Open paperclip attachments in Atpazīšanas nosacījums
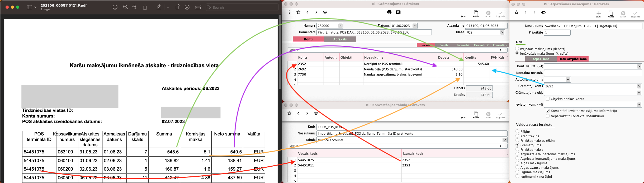This screenshot has width=644, height=183. 543,12
